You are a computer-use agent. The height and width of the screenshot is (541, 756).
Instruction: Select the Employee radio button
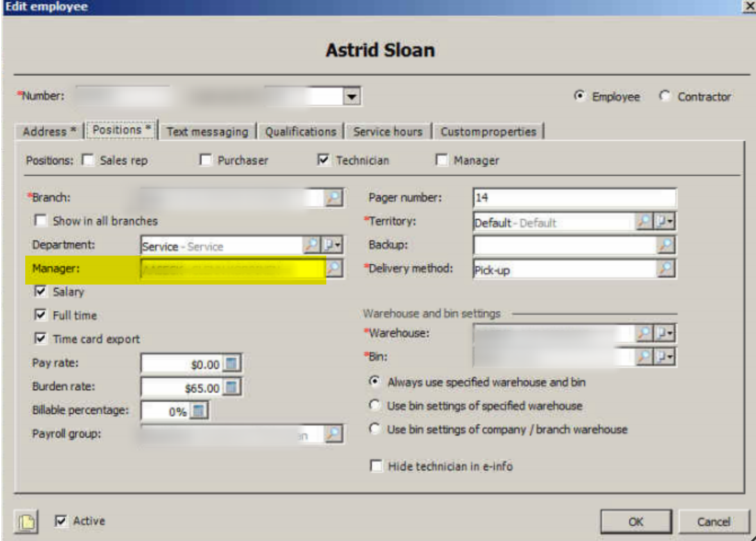pos(580,96)
